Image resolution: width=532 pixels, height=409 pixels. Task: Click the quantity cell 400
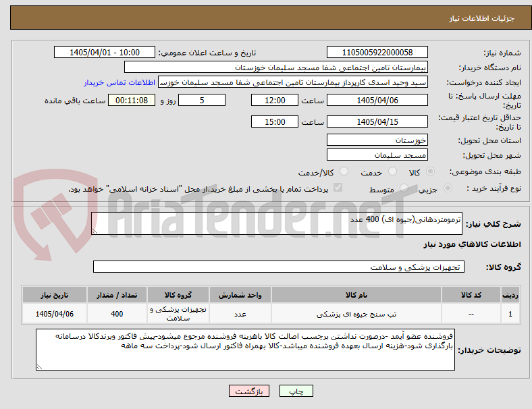[117, 314]
